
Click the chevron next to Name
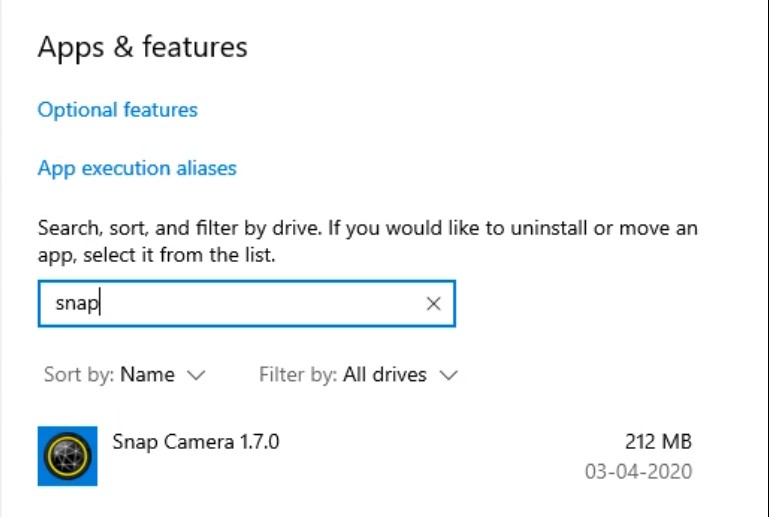(196, 376)
